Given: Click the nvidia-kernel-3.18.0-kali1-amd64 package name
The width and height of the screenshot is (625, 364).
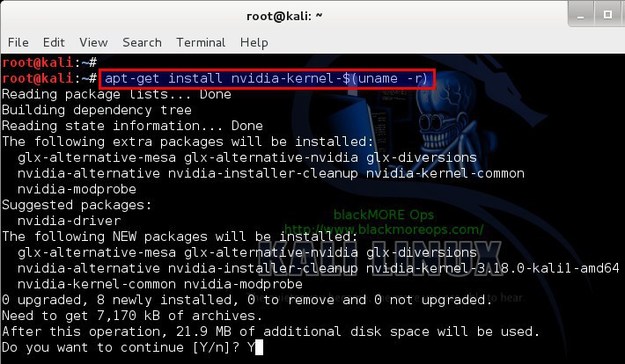Looking at the screenshot, I should (493, 268).
